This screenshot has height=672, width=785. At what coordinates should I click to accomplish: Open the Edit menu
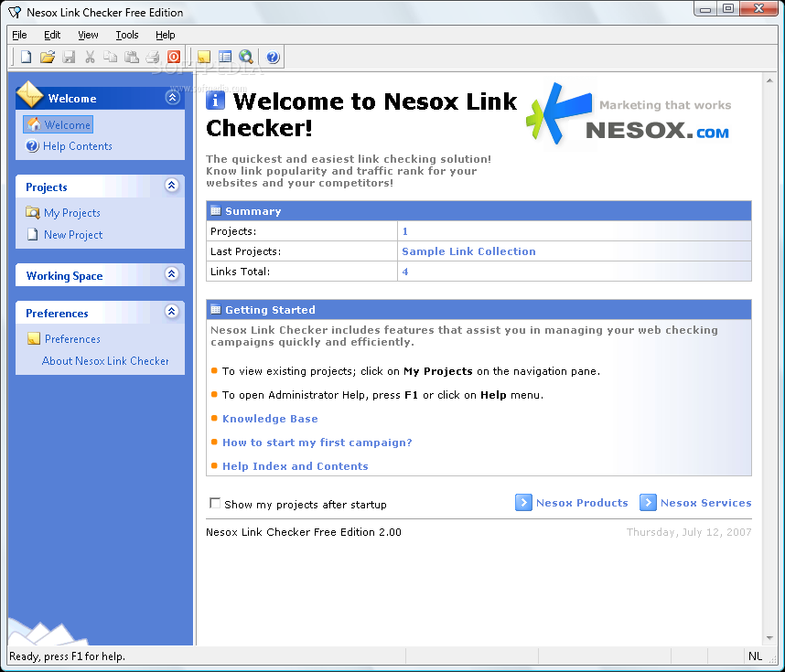pos(52,35)
